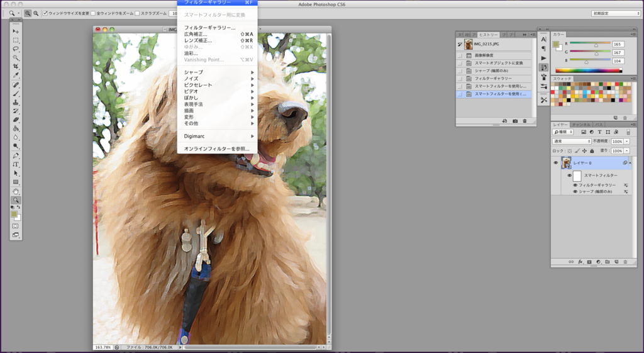644x353 pixels.
Task: Choose 油彩... menu item
Action: [x=217, y=53]
